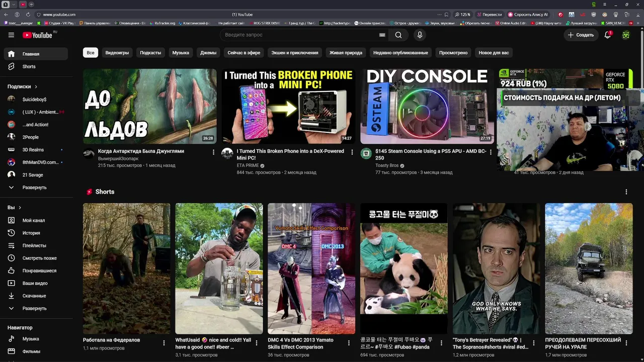The image size is (644, 362).
Task: Open options for ПРЕОДОЛЕВАЕМ ПЕРЕСОХШИЙ РУЧЕЙ short
Action: pyautogui.click(x=626, y=343)
